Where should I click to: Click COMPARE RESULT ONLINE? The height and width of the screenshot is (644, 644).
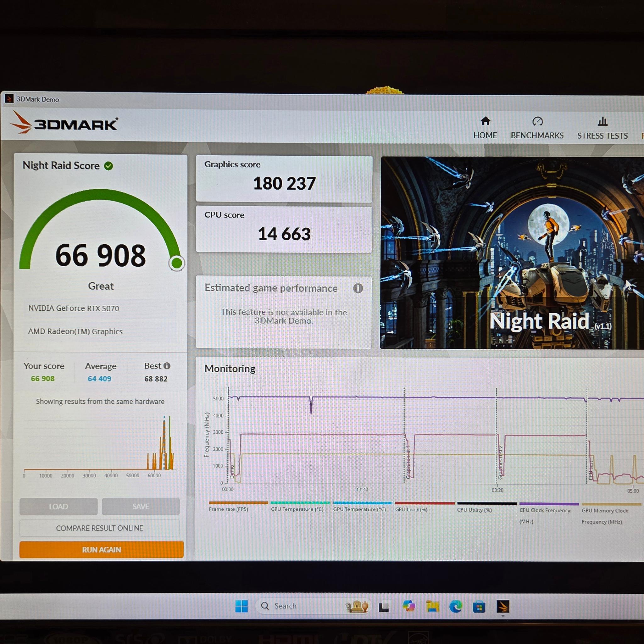(99, 528)
